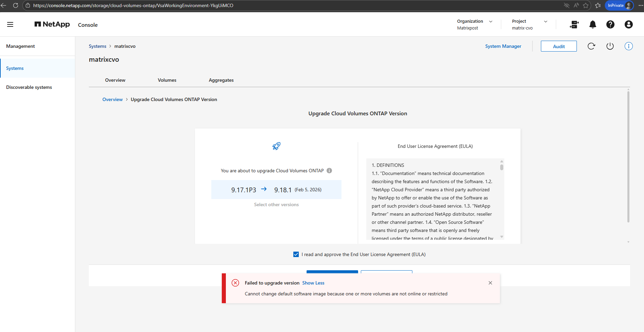The image size is (644, 332).
Task: Click the Audit button
Action: pos(559,46)
